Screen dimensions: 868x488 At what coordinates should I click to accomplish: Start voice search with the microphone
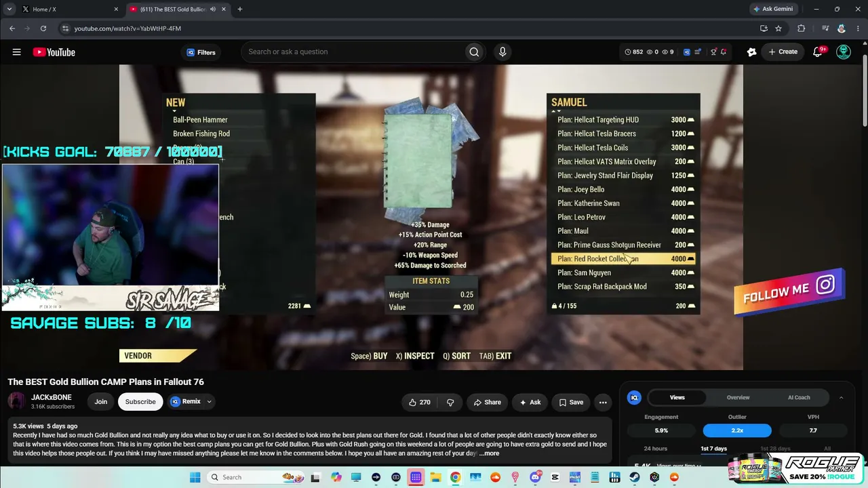pyautogui.click(x=502, y=52)
